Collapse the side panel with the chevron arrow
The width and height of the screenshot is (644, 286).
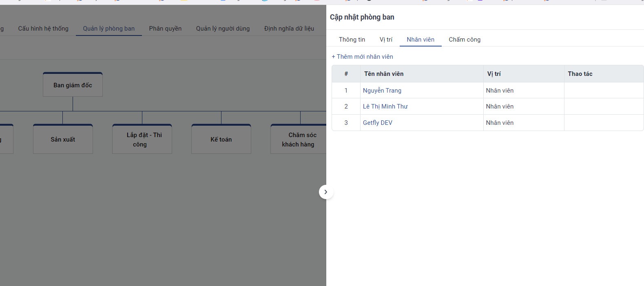tap(326, 192)
